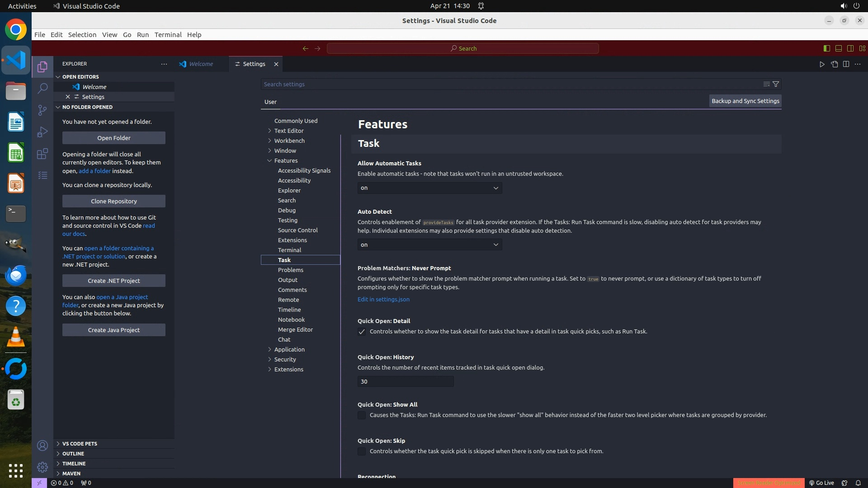Click the Search settings input field
This screenshot has width=868, height=488.
click(511, 84)
